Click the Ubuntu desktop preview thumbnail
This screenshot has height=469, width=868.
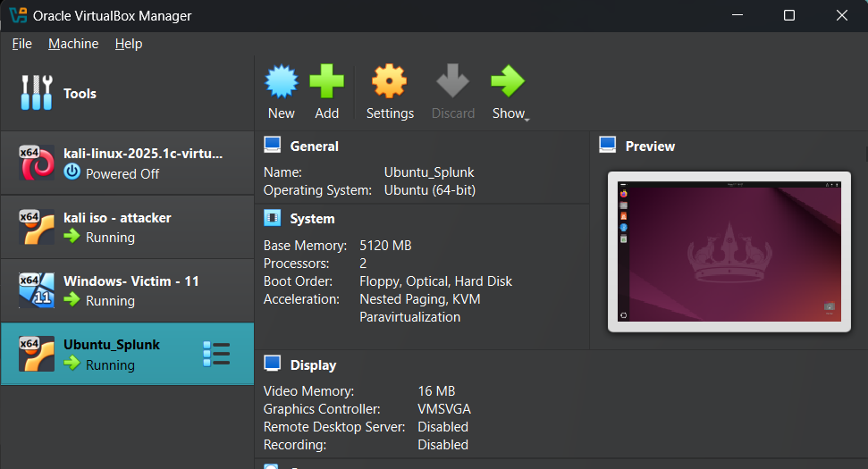coord(729,252)
